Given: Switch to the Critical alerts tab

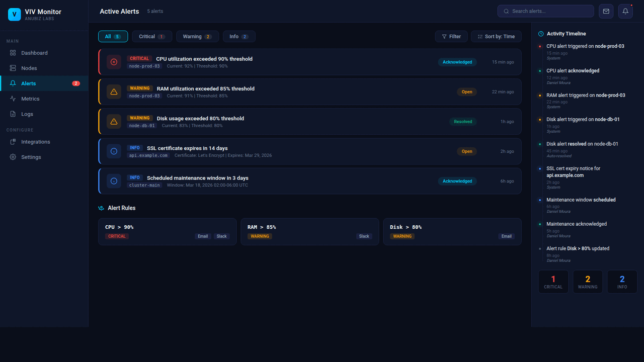Looking at the screenshot, I should [x=151, y=36].
